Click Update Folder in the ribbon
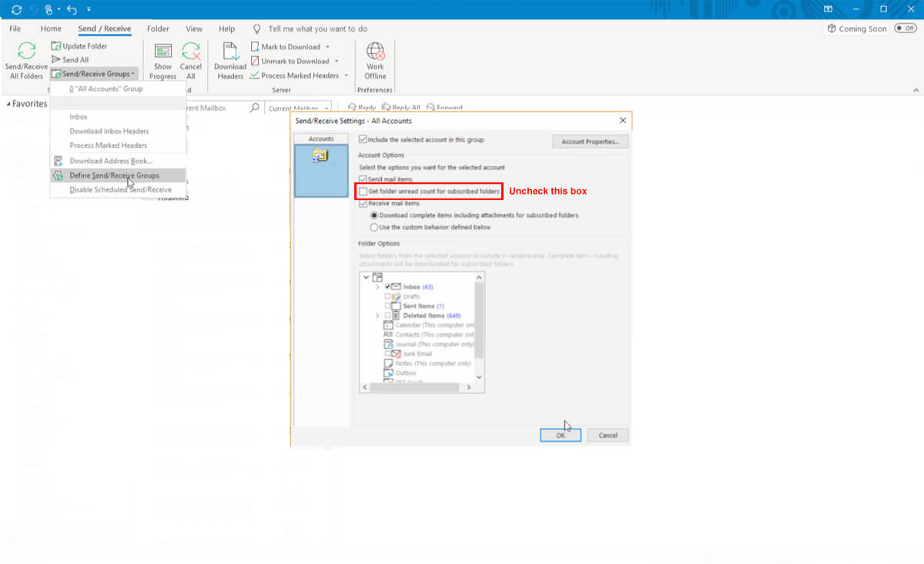Screen dimensions: 924x564 (x=79, y=46)
